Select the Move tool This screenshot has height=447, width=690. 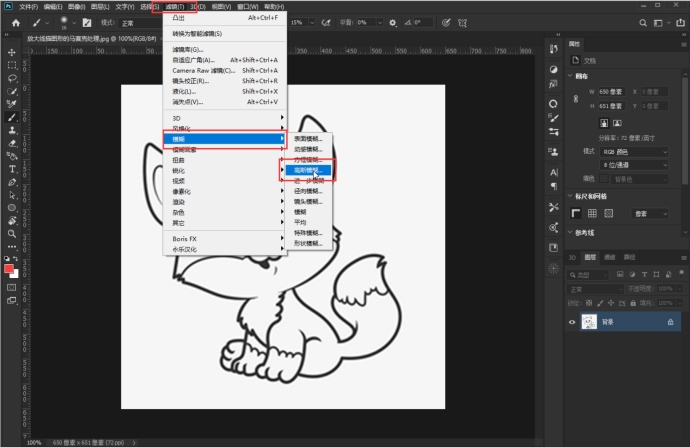coord(12,52)
